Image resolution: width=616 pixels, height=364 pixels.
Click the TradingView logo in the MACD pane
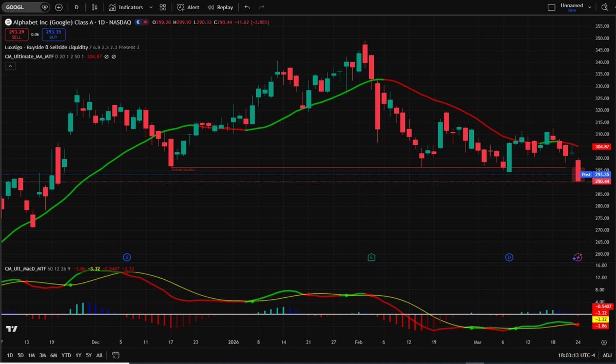12,329
